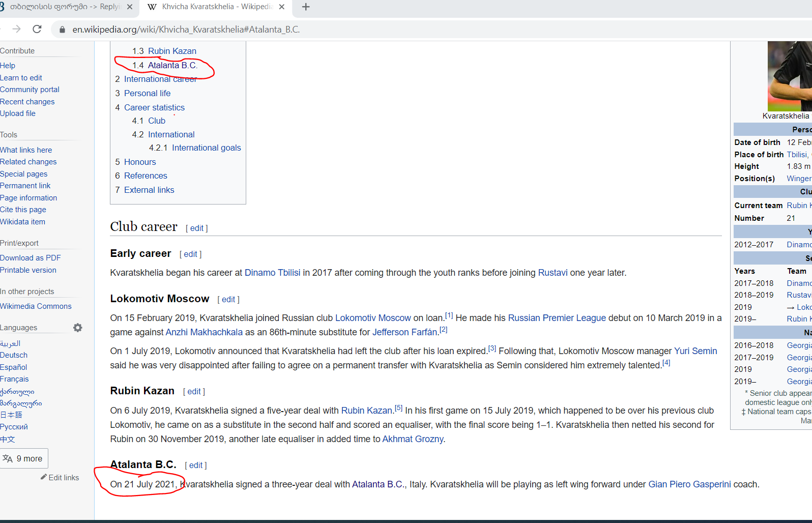The width and height of the screenshot is (812, 523).
Task: Close the Khvicha Kvaratskhelia Wikipedia tab
Action: pos(282,7)
